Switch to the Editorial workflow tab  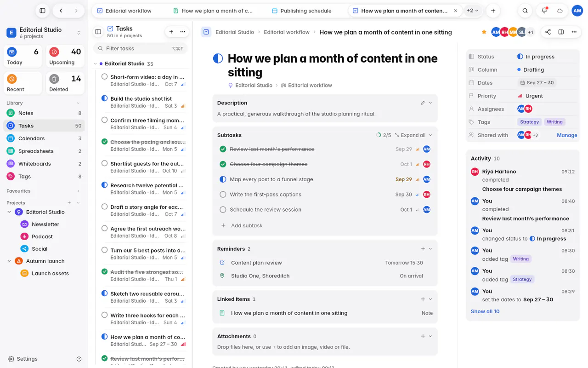point(124,11)
